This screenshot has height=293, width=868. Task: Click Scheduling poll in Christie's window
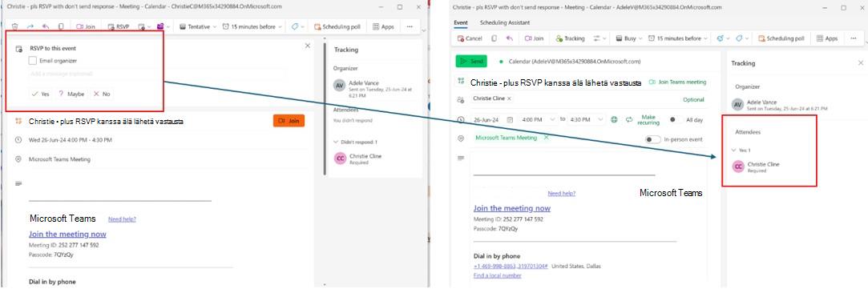pyautogui.click(x=337, y=26)
